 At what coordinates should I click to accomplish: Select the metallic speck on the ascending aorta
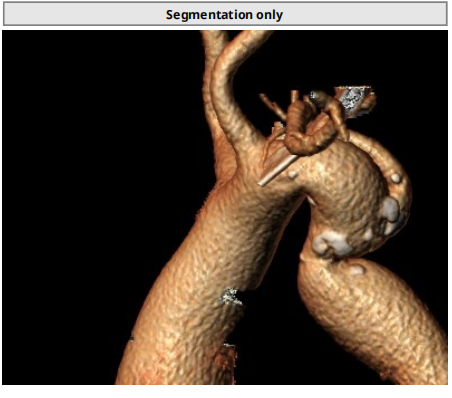[231, 297]
